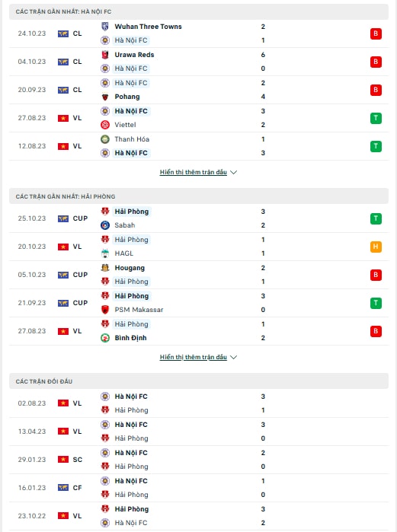Expand more Hà Nội FC matches chevron

[233, 172]
